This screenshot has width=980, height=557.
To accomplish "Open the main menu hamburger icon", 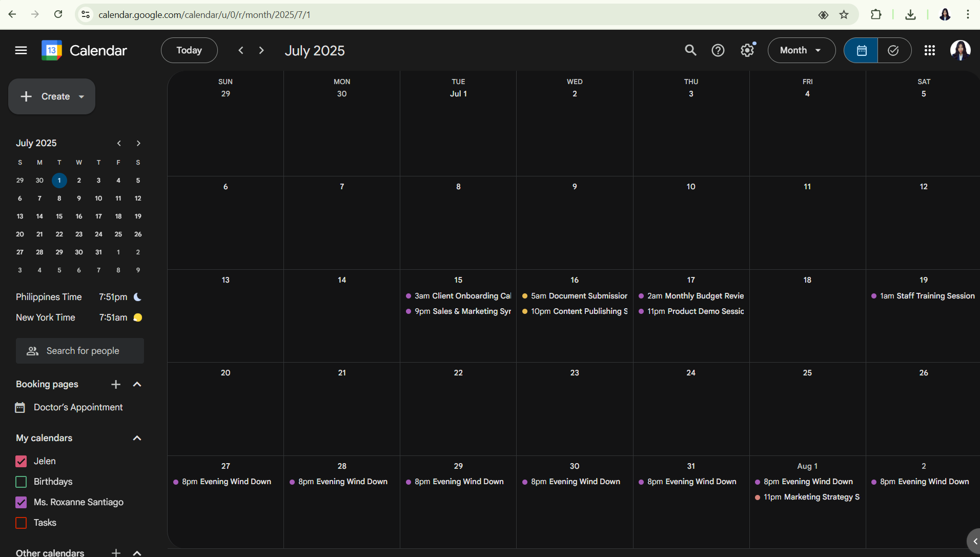I will tap(21, 50).
